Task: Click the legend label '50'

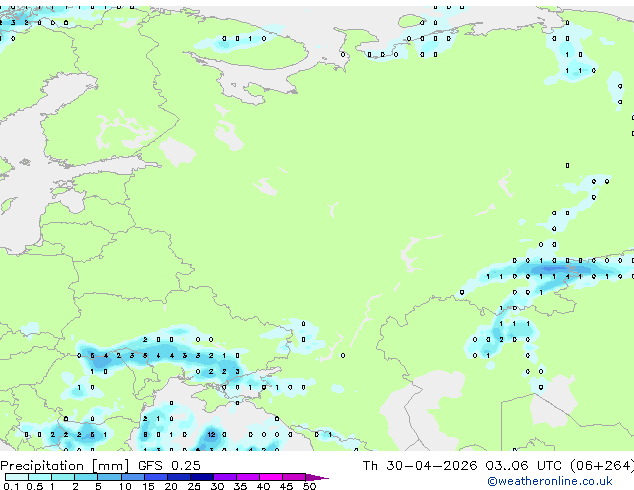Action: point(310,486)
